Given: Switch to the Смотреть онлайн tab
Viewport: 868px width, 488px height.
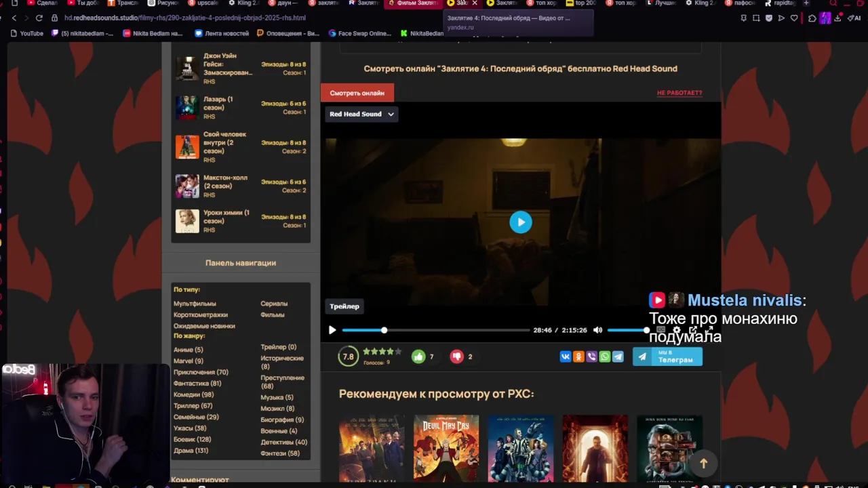Looking at the screenshot, I should point(357,93).
